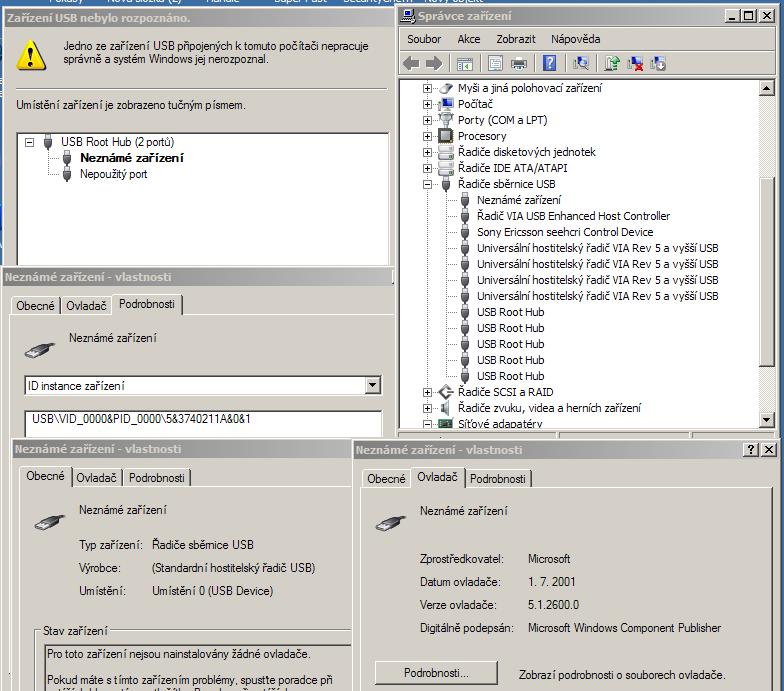Open Properties via the toolbar sheet icon
This screenshot has width=784, height=691.
(495, 64)
